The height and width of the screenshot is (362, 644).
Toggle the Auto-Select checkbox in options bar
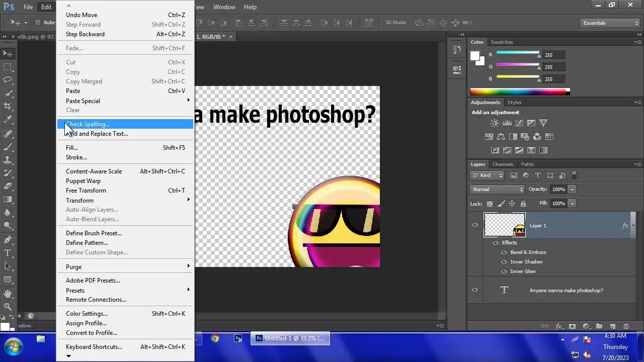point(37,23)
